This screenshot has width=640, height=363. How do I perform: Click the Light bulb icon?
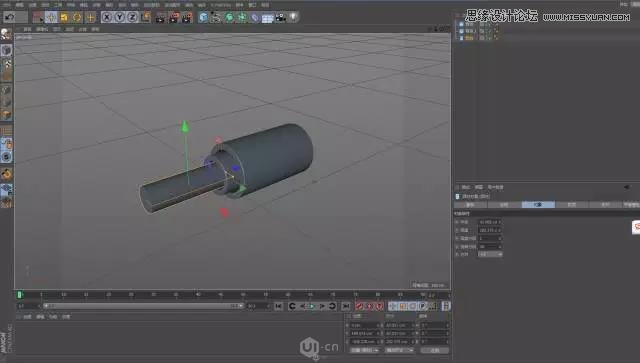pos(293,17)
